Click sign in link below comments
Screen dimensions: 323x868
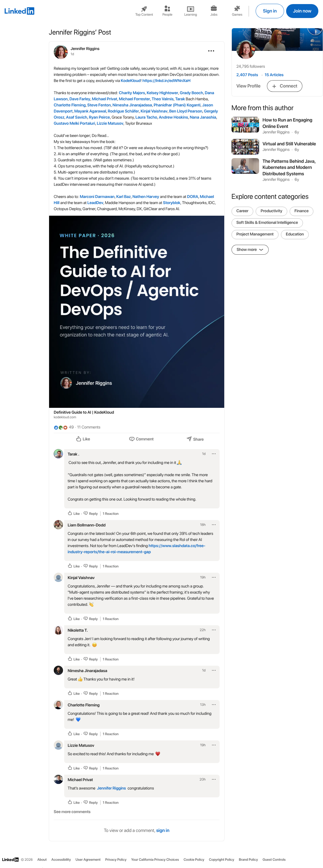click(x=163, y=830)
